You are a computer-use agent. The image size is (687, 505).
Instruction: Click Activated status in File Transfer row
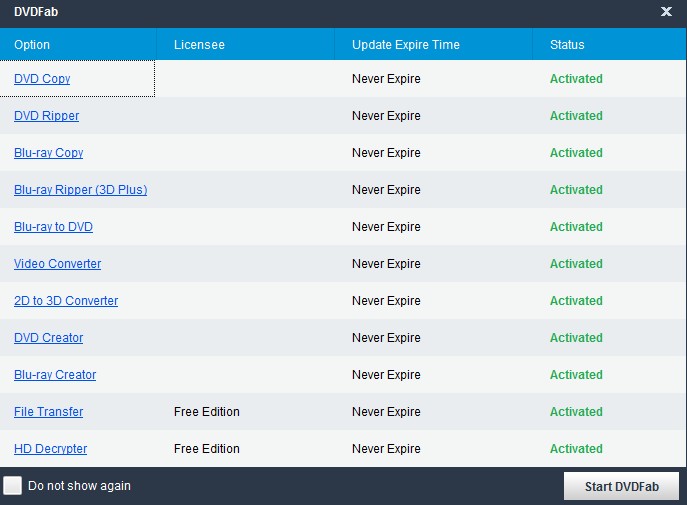click(576, 412)
